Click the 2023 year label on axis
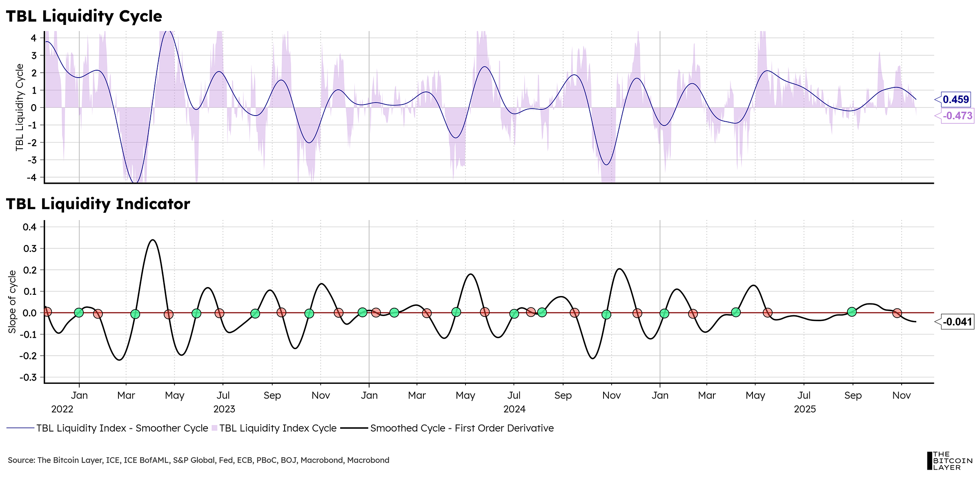 (x=224, y=409)
